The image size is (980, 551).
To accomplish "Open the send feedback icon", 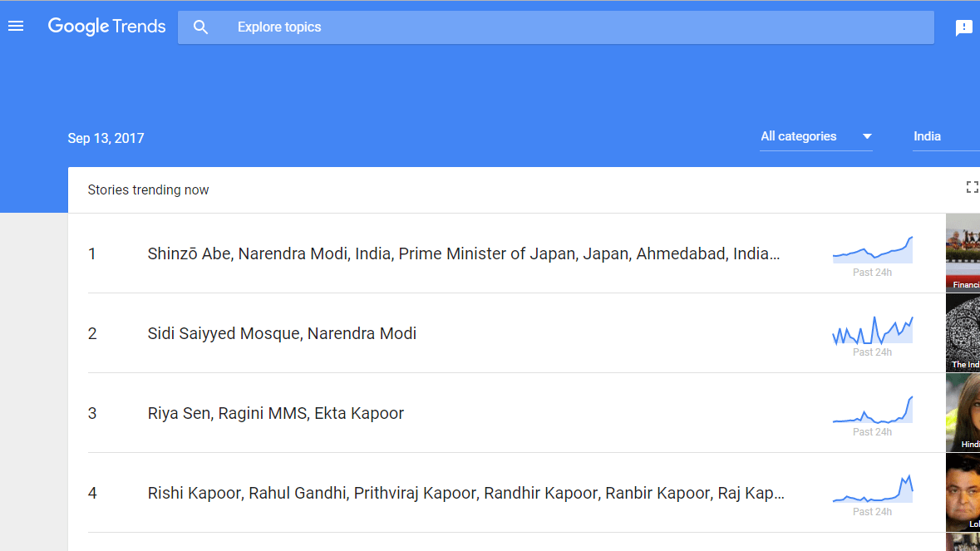I will [x=963, y=27].
